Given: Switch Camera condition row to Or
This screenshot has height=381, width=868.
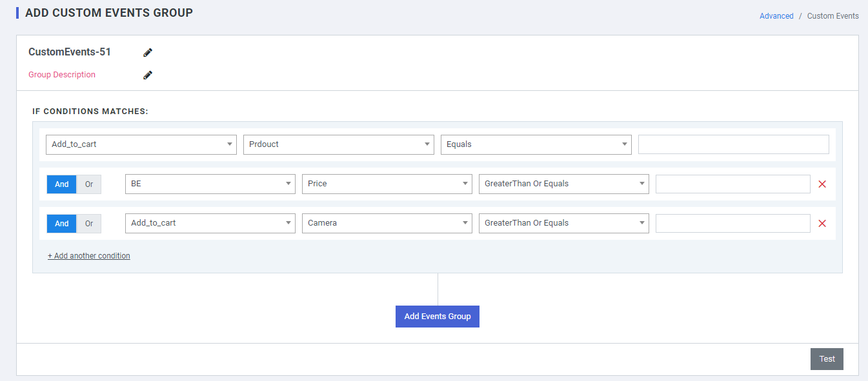Looking at the screenshot, I should click(89, 224).
